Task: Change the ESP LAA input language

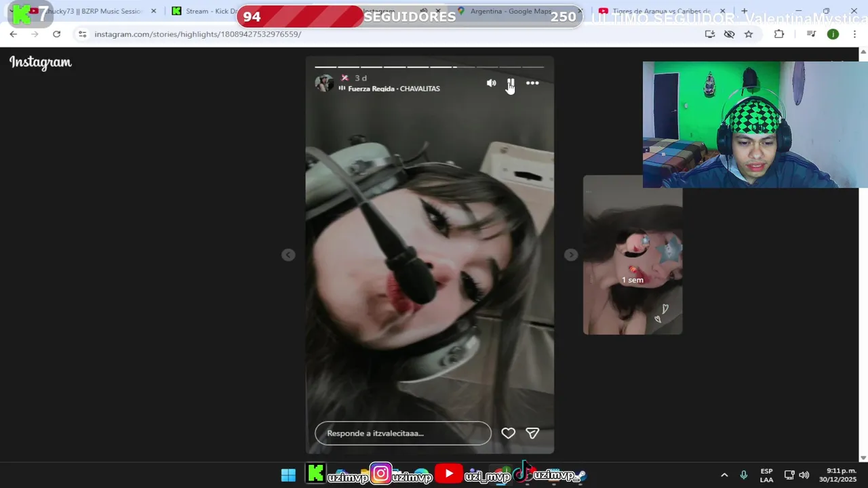Action: tap(766, 475)
